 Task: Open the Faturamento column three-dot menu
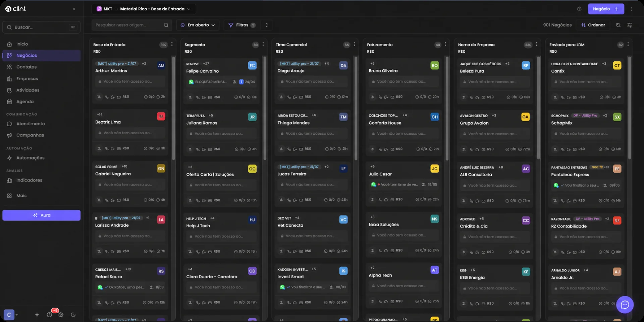tap(445, 44)
